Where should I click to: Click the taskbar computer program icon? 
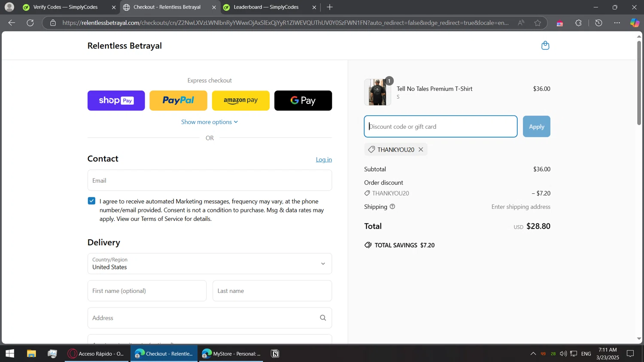pyautogui.click(x=52, y=353)
